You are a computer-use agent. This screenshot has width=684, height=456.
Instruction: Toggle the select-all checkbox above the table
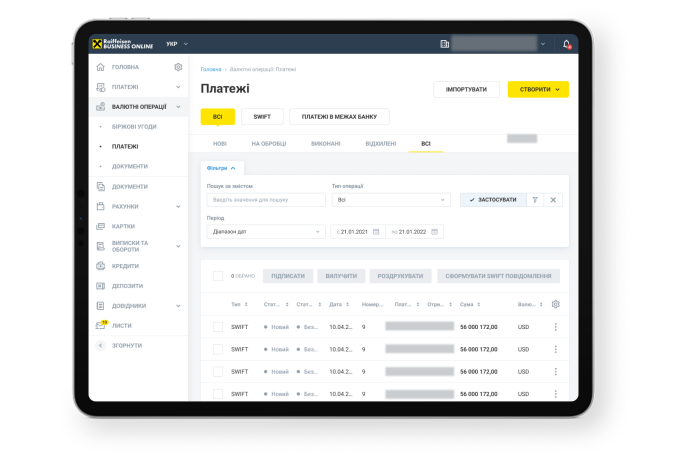tap(218, 276)
